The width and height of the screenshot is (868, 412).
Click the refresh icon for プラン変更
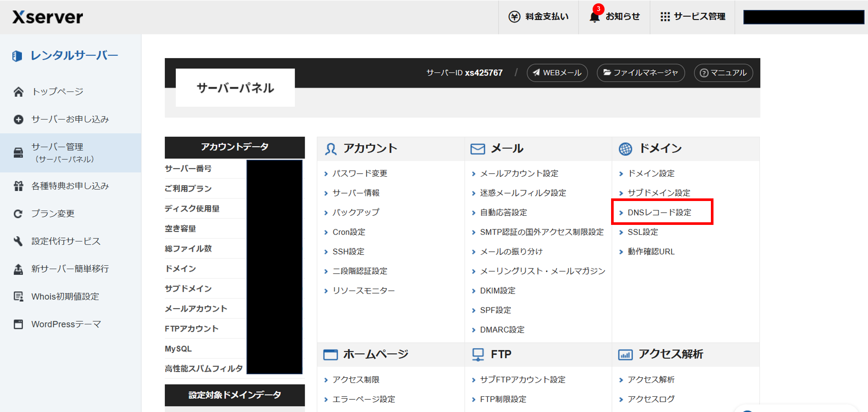click(x=18, y=214)
